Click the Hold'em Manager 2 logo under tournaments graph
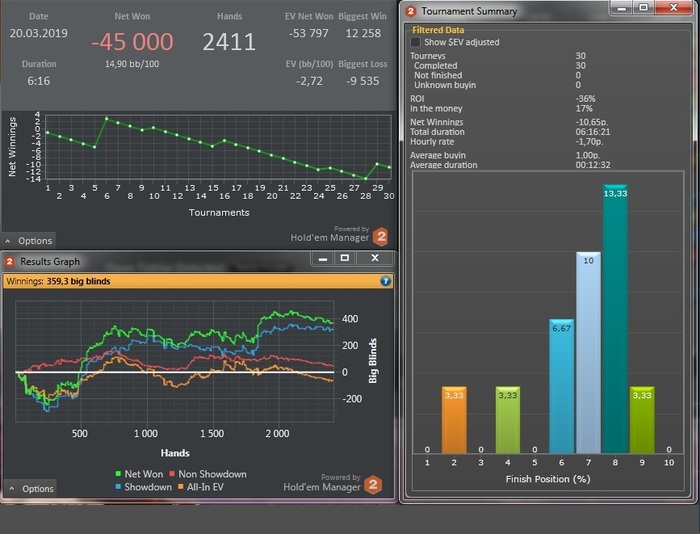The width and height of the screenshot is (700, 534). (381, 237)
